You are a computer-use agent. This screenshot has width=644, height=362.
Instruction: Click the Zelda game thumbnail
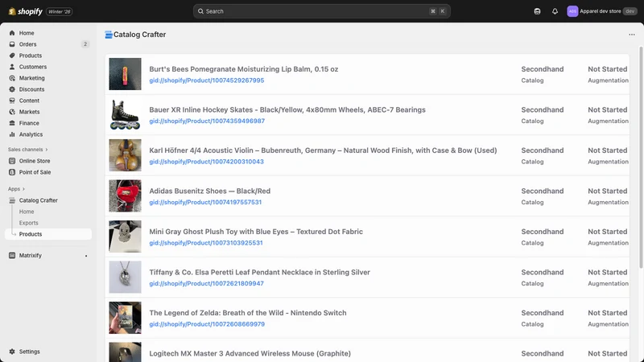tap(125, 318)
